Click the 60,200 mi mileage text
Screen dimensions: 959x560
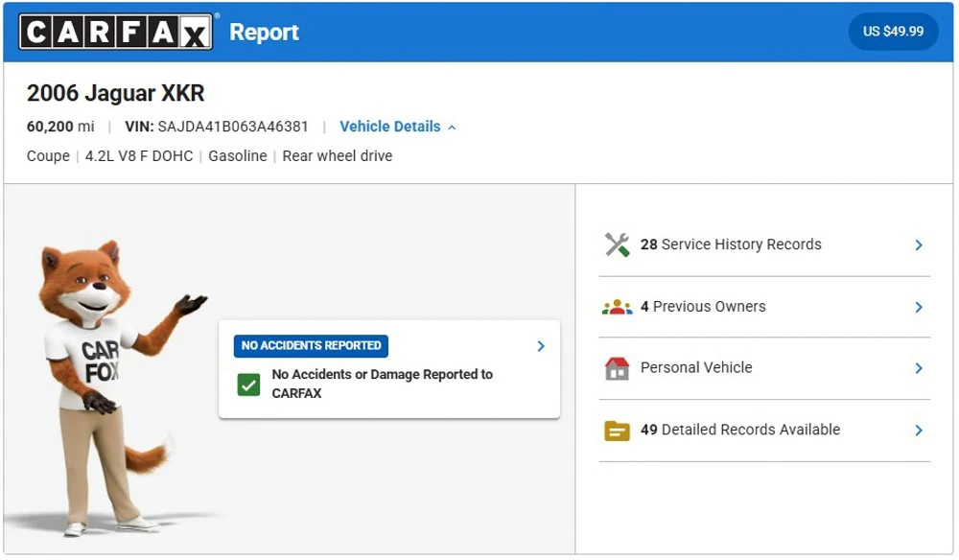point(60,127)
